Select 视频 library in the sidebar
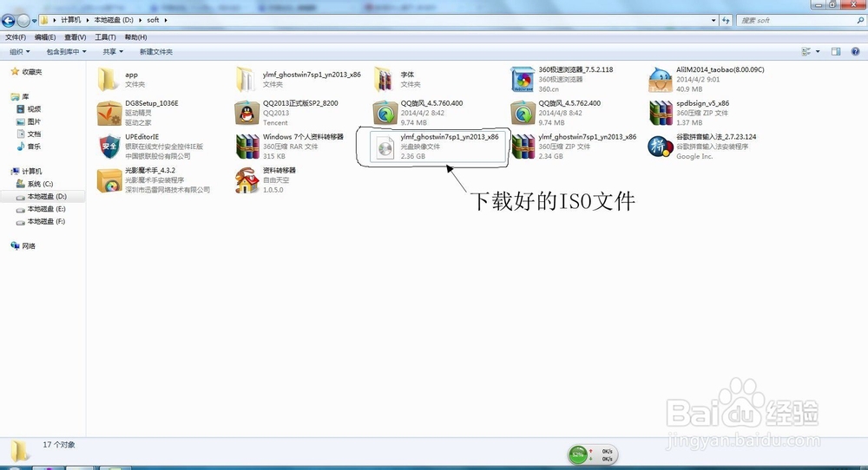Viewport: 868px width, 470px height. tap(34, 109)
